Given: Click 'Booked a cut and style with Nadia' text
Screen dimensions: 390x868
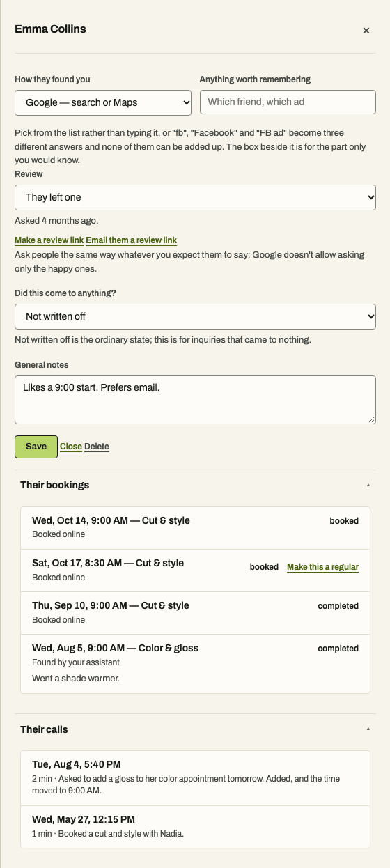Looking at the screenshot, I should [118, 833].
